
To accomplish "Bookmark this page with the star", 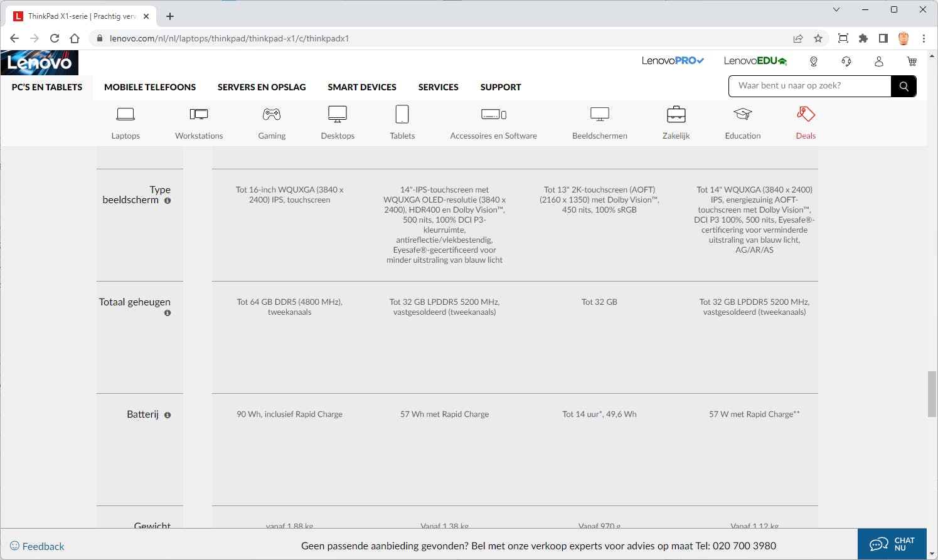I will (818, 38).
